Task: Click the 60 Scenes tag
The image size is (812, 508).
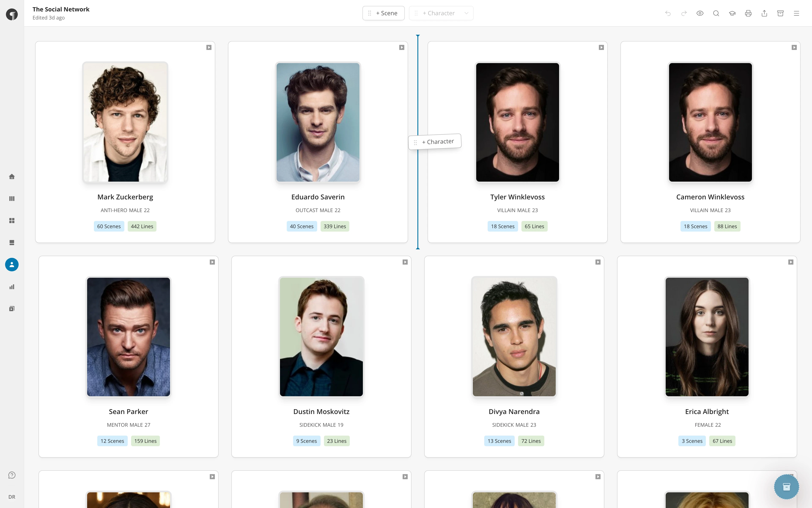Action: (109, 226)
